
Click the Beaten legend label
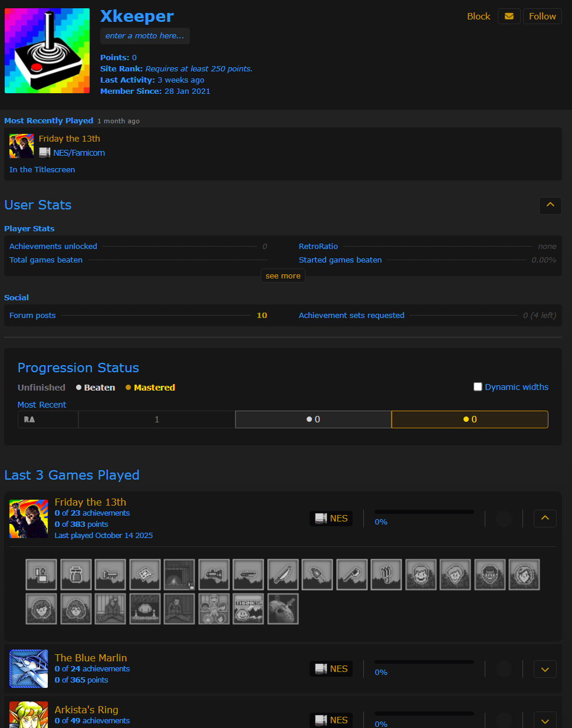(96, 388)
